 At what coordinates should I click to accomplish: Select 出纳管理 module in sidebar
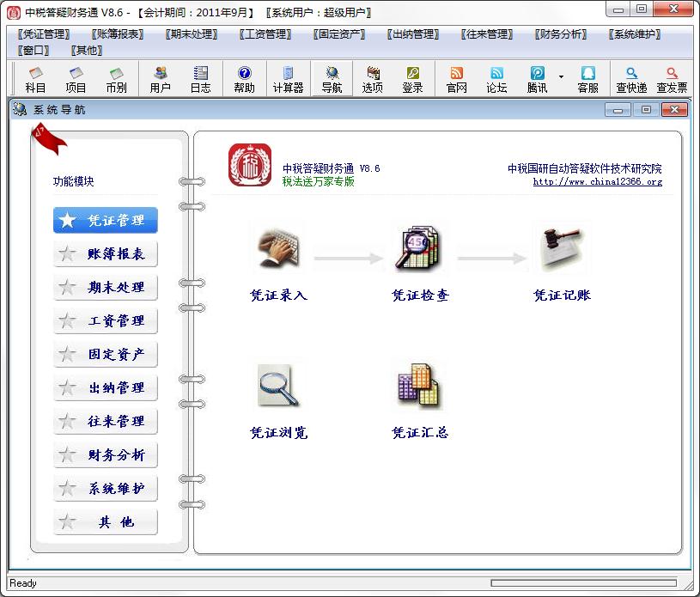106,387
